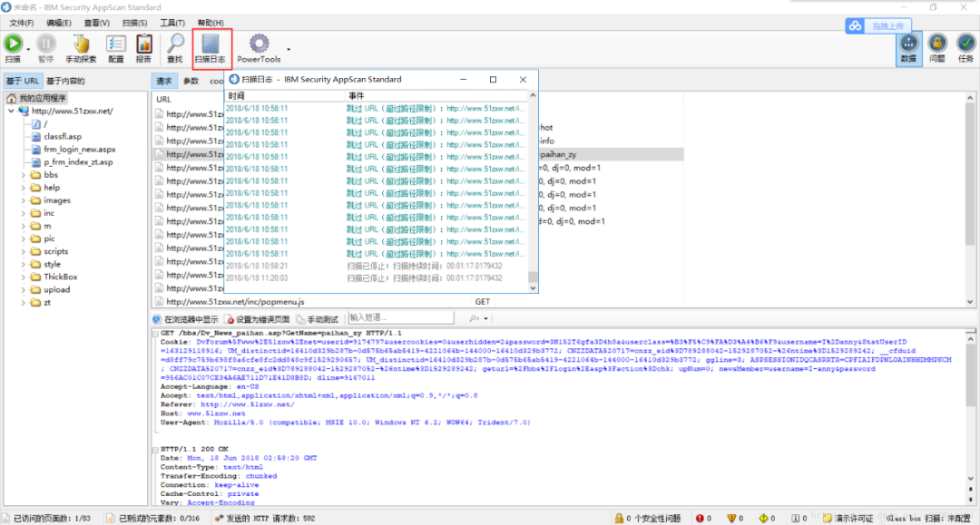980x525 pixels.
Task: Open the PowerTools dropdown arrow
Action: (x=289, y=49)
